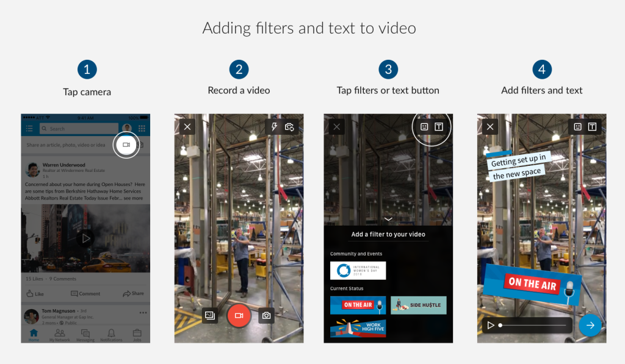Tap the video camera icon in share box
Screen dimensions: 625x364
pyautogui.click(x=126, y=145)
